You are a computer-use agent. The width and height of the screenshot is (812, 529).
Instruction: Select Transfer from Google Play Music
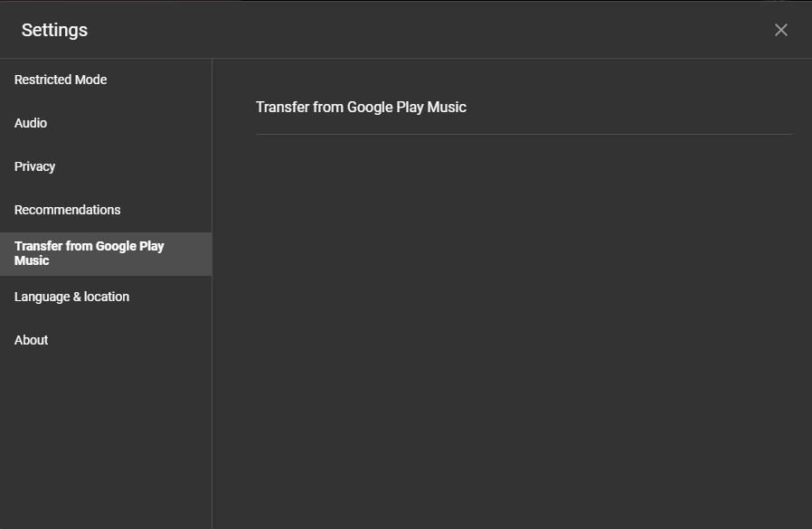pyautogui.click(x=89, y=253)
